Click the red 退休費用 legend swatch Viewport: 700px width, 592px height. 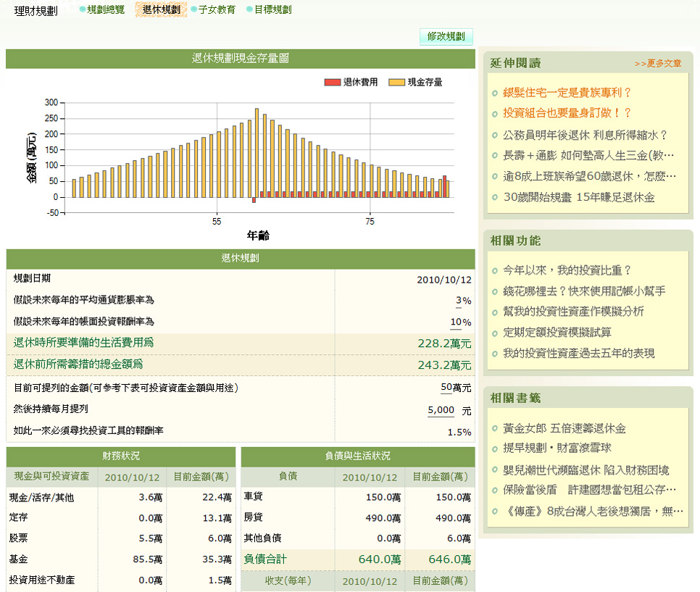point(332,83)
